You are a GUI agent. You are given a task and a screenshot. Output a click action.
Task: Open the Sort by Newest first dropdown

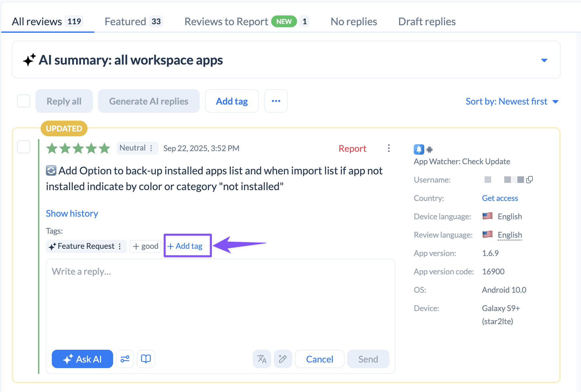pos(512,101)
